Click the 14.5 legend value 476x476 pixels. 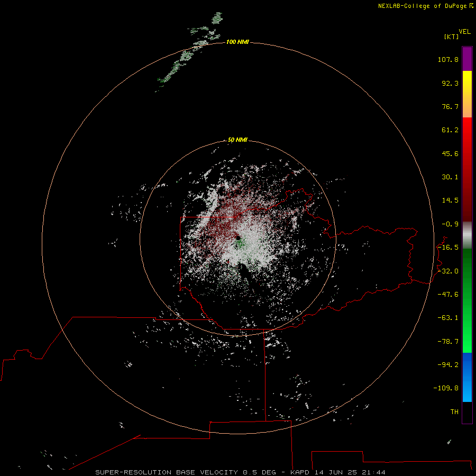[450, 200]
